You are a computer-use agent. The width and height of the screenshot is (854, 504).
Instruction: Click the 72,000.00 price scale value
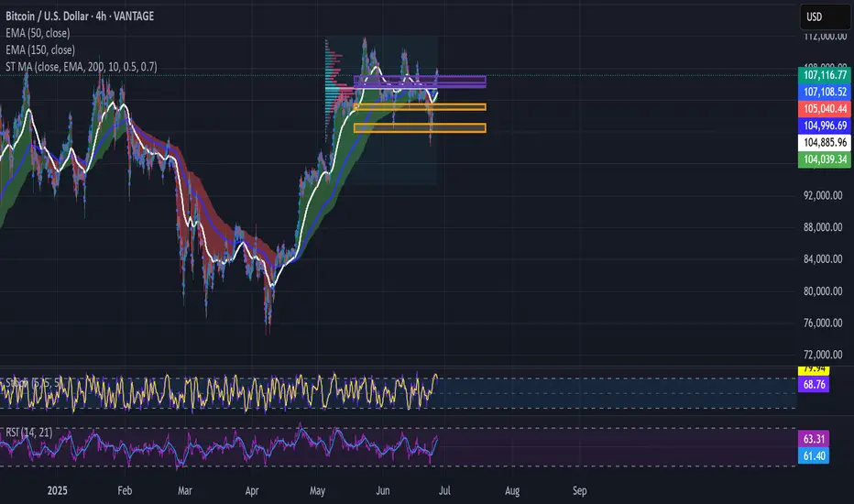[x=823, y=355]
